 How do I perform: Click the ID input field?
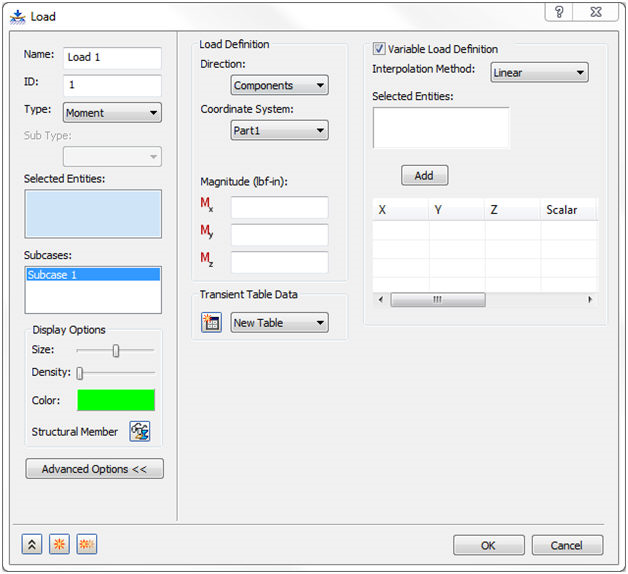[112, 85]
